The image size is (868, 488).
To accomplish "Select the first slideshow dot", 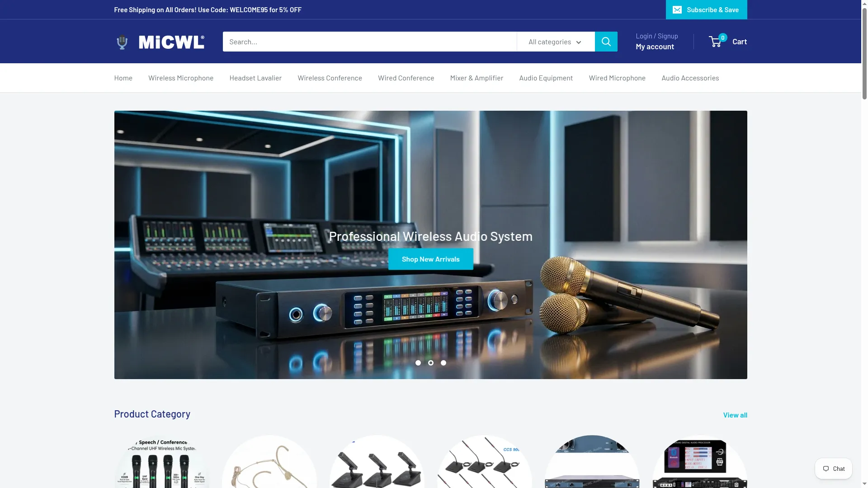I will [x=418, y=363].
